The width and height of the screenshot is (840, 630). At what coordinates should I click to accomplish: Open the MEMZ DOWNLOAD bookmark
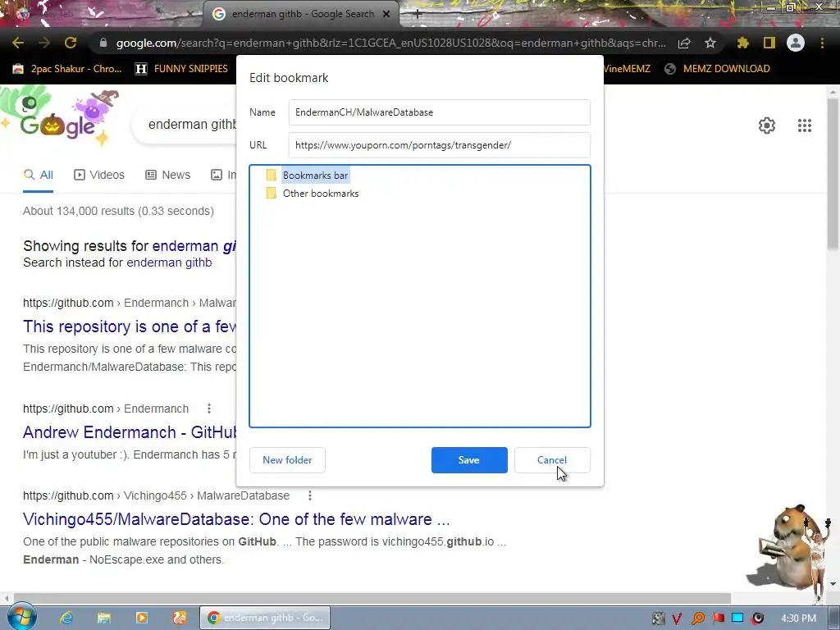(x=717, y=69)
